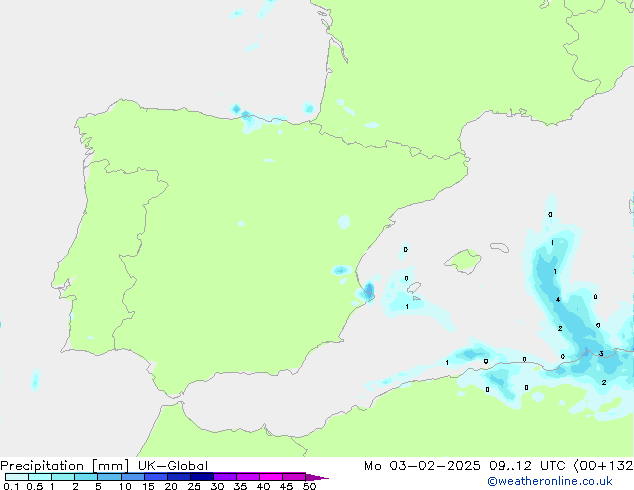Select the 35–40 mm legend color swatch
The height and width of the screenshot is (490, 634).
point(248,477)
